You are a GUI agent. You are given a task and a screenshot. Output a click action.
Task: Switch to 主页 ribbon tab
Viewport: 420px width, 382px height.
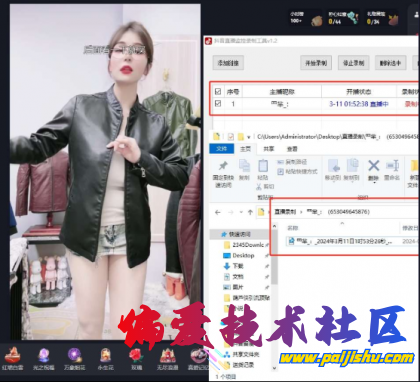tap(245, 149)
